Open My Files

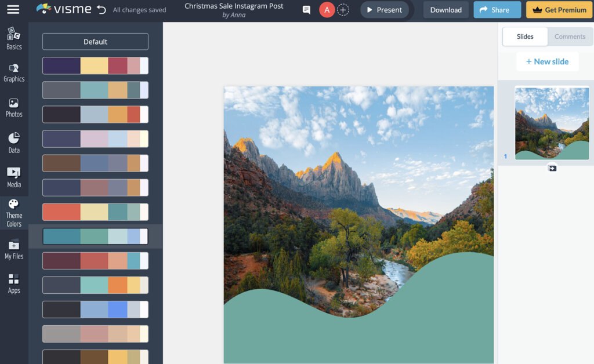(x=13, y=249)
